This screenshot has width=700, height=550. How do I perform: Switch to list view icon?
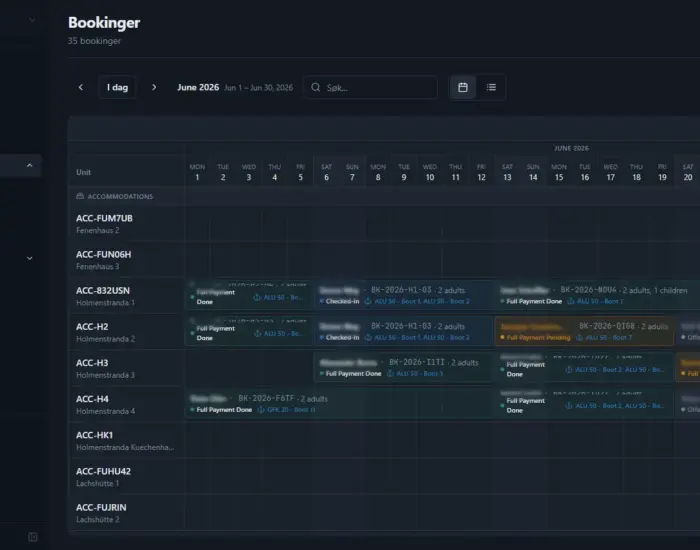pos(491,87)
